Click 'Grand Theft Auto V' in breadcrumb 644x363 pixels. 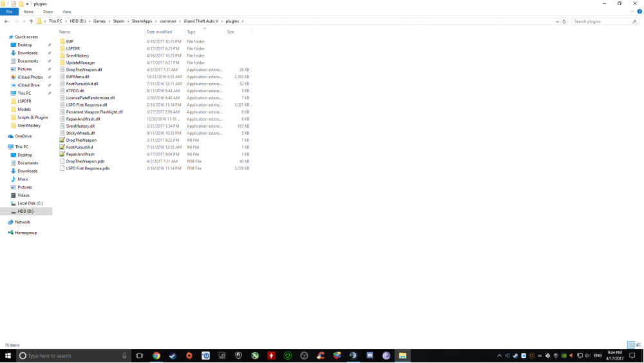tap(201, 21)
